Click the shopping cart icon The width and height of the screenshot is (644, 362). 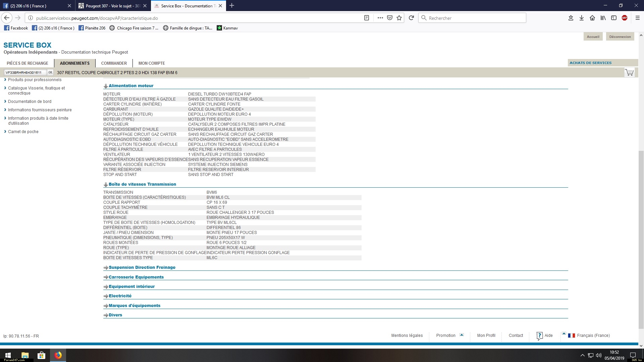[629, 72]
